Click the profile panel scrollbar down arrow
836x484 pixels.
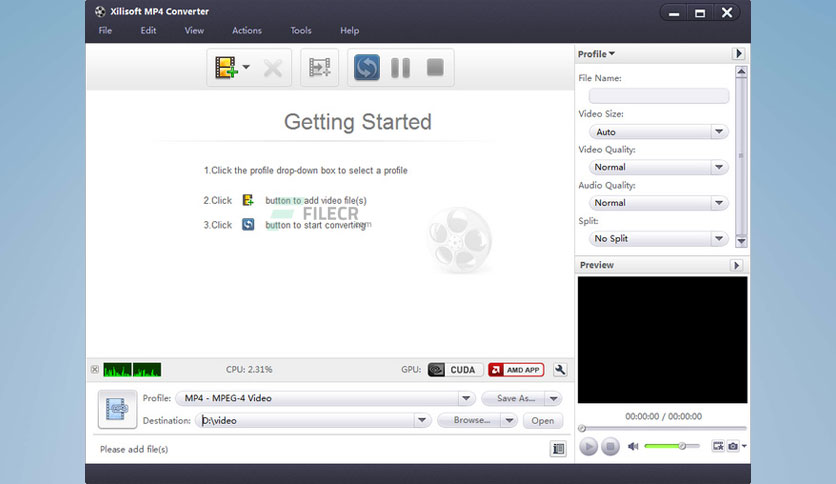741,241
